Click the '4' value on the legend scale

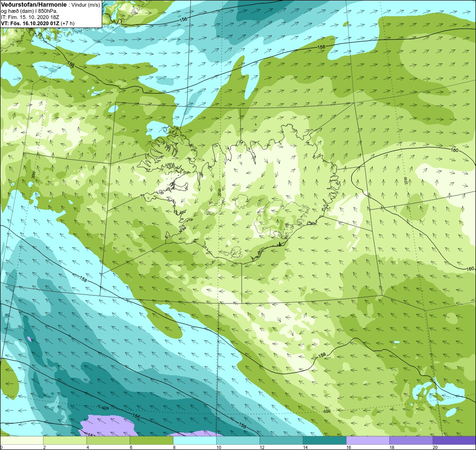click(x=88, y=447)
